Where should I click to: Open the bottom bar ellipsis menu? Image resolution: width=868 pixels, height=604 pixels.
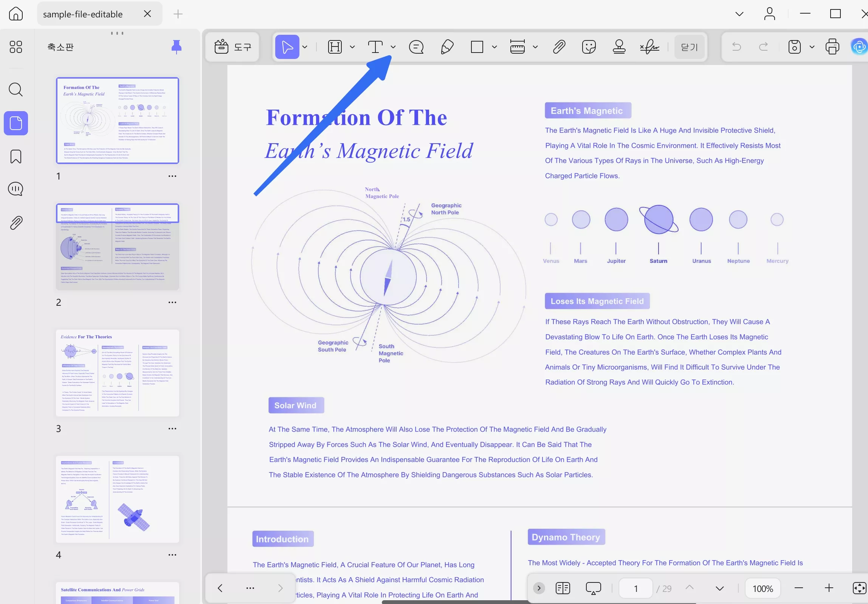250,588
